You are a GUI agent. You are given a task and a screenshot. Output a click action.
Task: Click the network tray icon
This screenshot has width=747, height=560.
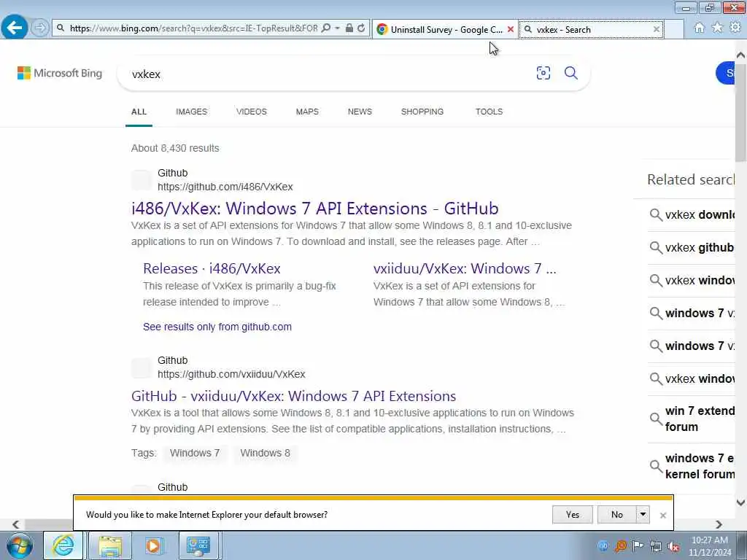pyautogui.click(x=656, y=546)
